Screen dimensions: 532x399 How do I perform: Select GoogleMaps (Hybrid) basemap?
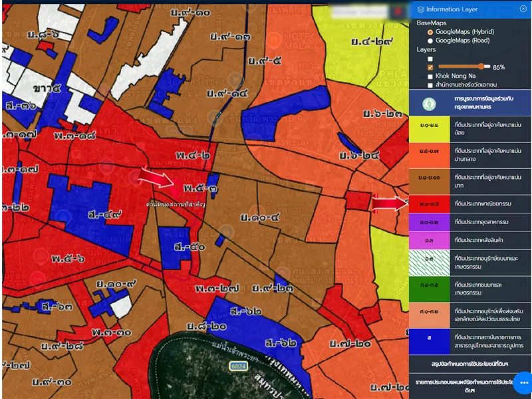430,32
